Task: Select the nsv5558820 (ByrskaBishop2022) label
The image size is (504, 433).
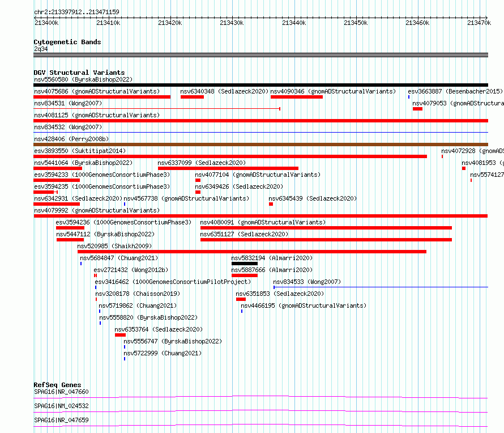Action: pyautogui.click(x=148, y=317)
